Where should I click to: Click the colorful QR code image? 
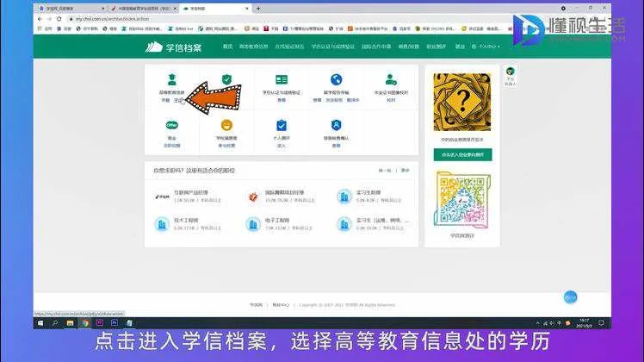[462, 200]
